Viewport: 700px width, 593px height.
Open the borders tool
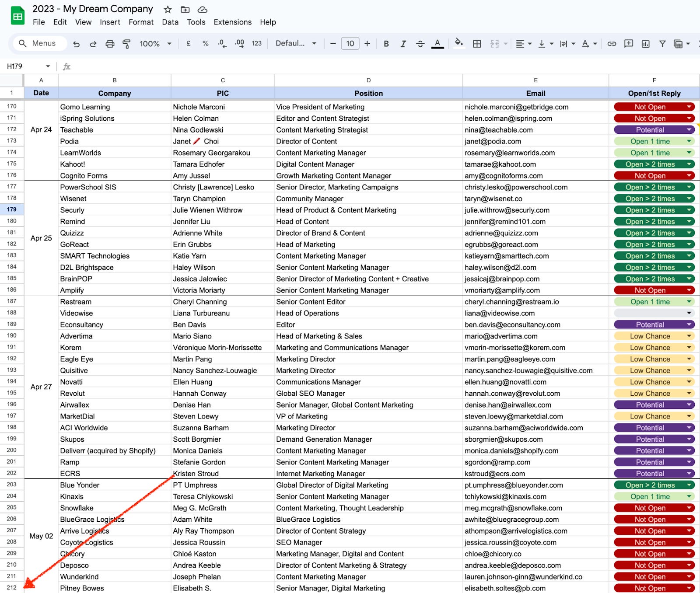coord(477,44)
